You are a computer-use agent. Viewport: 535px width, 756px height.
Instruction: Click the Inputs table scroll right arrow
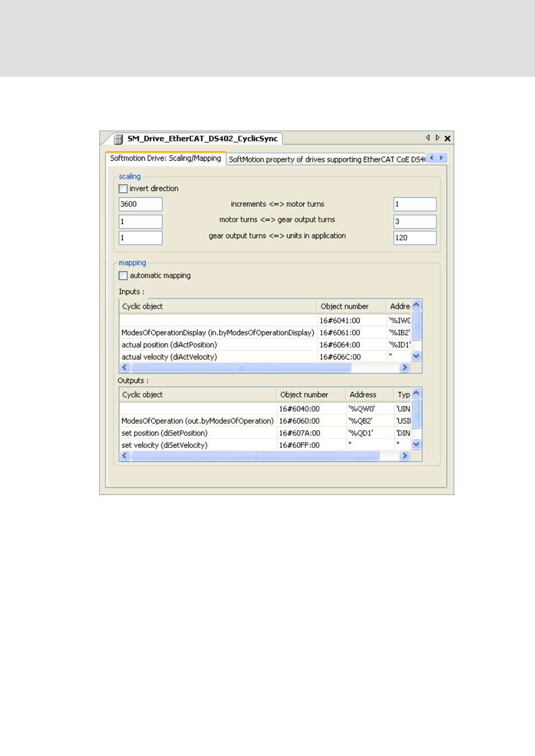(404, 368)
